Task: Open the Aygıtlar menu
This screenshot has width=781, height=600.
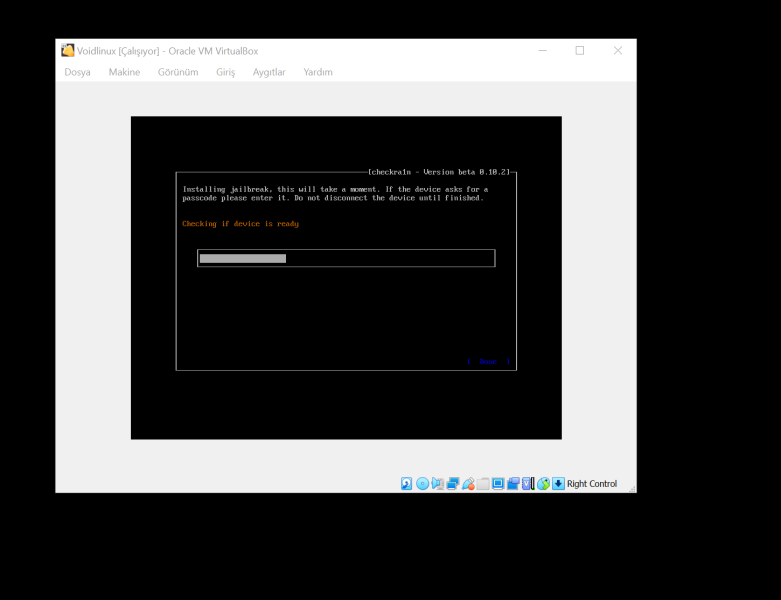Action: coord(269,72)
